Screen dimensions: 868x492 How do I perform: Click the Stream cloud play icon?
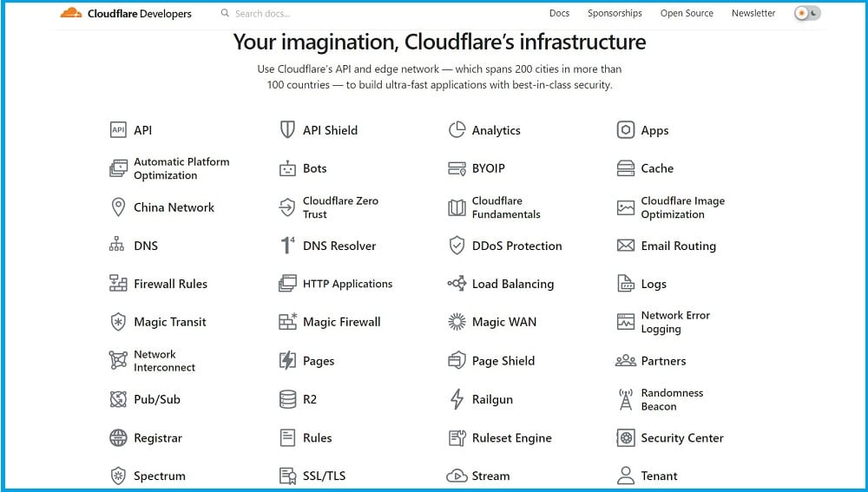457,476
